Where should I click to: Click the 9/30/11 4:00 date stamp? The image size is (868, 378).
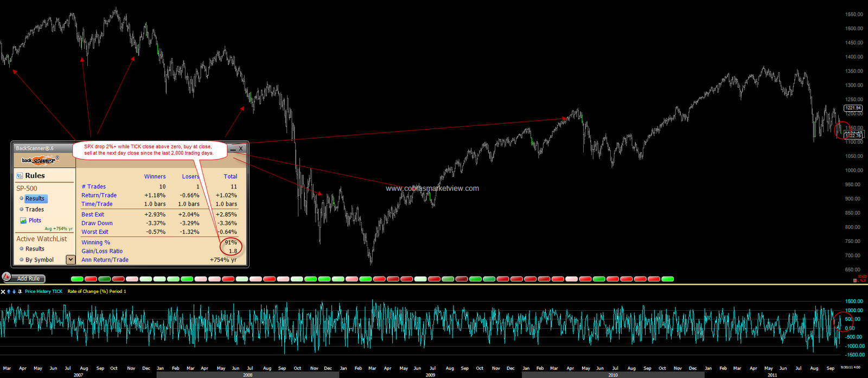(850, 368)
